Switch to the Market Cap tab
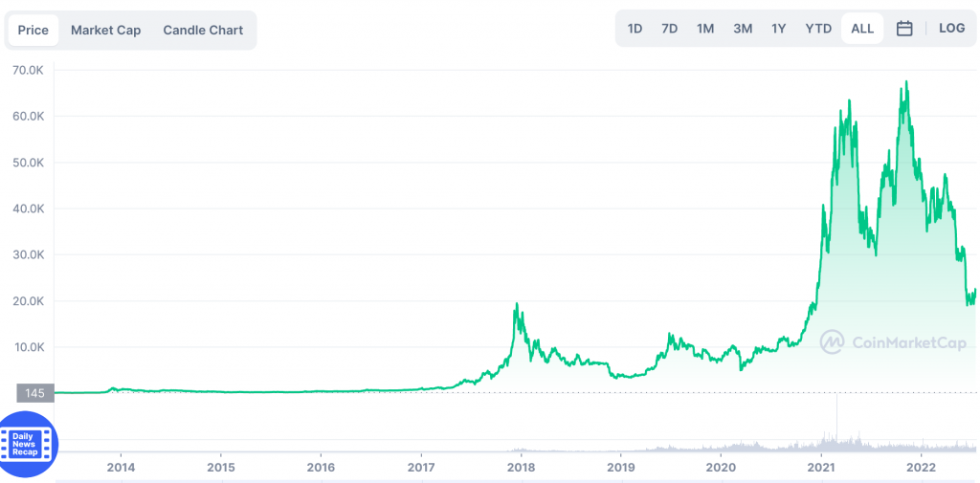Viewport: 980px width, 483px height. pos(105,31)
